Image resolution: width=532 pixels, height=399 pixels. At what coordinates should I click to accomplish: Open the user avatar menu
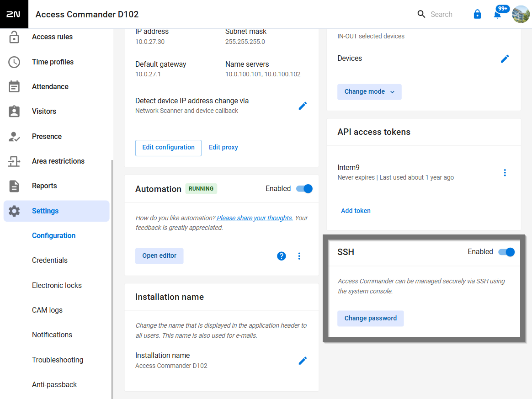click(521, 14)
